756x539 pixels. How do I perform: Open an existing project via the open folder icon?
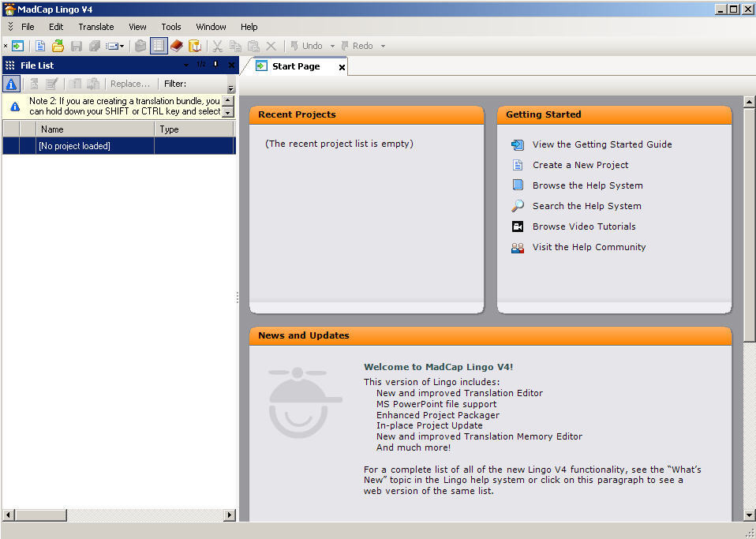pyautogui.click(x=57, y=45)
